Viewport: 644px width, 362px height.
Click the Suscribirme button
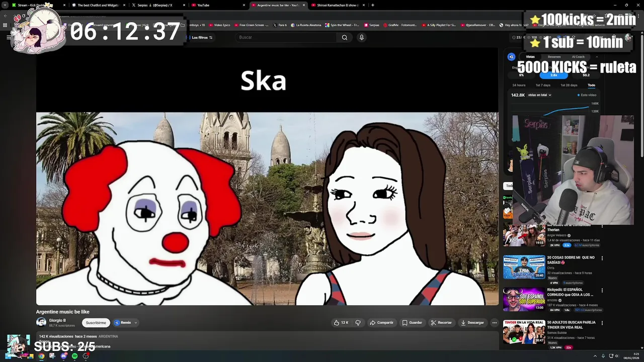click(x=96, y=323)
